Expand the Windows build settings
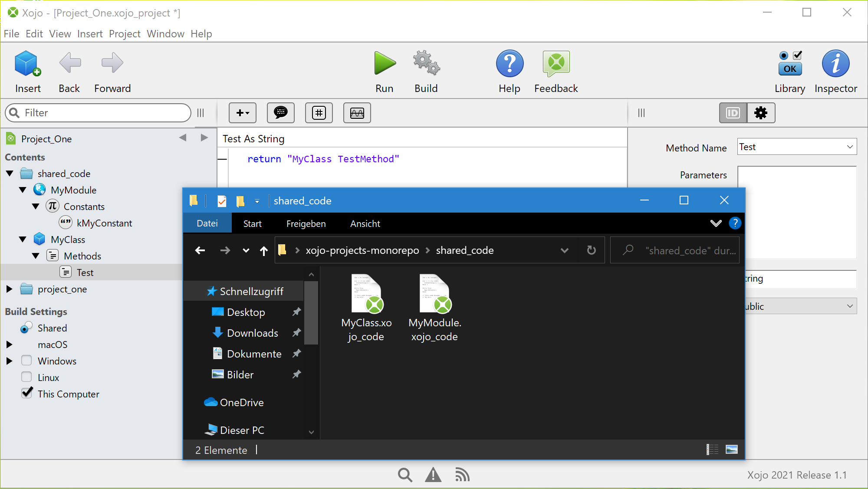 click(x=9, y=361)
